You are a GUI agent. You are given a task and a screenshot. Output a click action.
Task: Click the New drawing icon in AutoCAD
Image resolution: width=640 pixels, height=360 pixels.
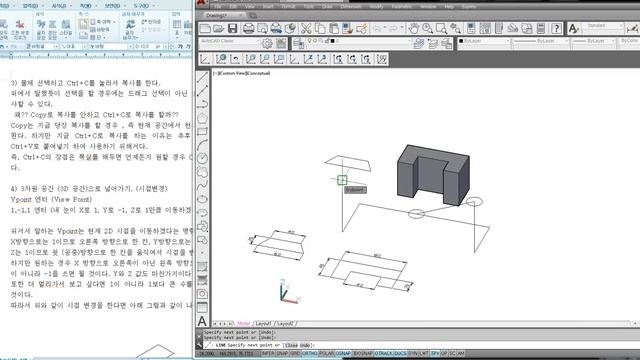[x=205, y=29]
